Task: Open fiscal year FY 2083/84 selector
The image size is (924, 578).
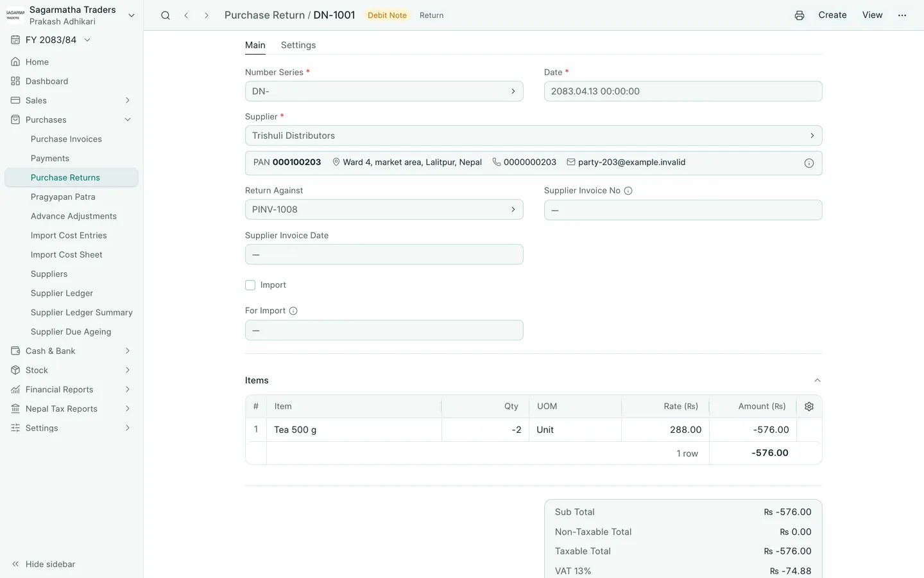Action: coord(51,40)
